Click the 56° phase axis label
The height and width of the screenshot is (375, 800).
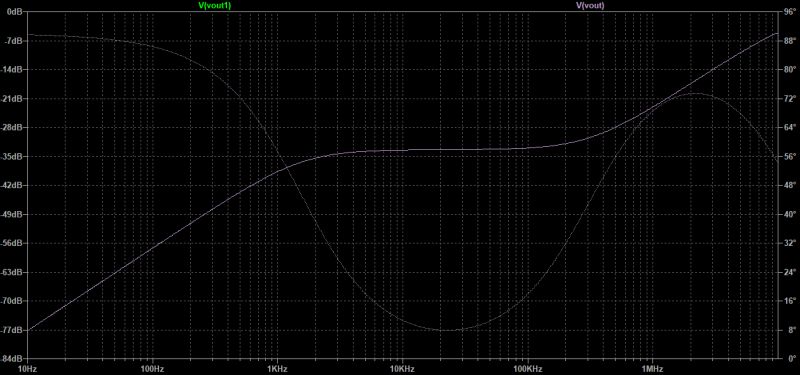click(x=789, y=157)
